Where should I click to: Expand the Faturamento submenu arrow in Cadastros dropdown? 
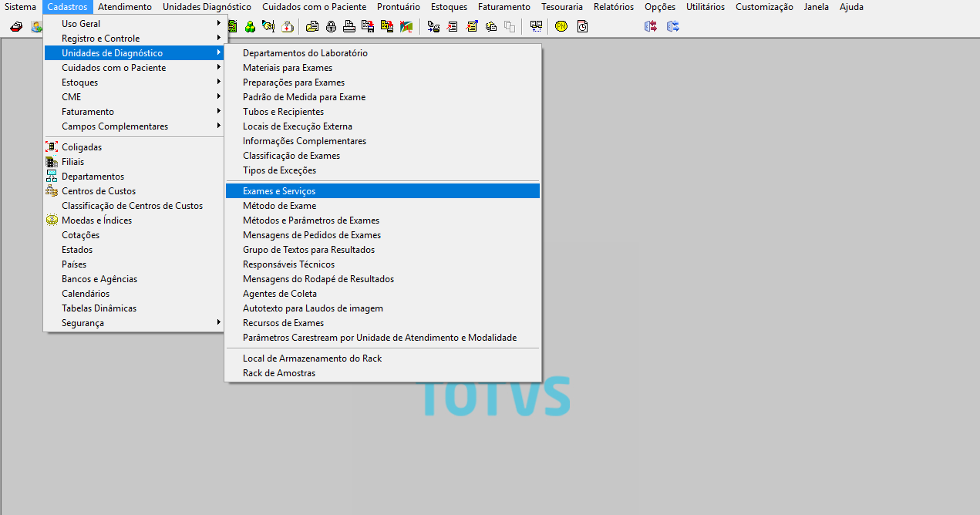[x=219, y=111]
